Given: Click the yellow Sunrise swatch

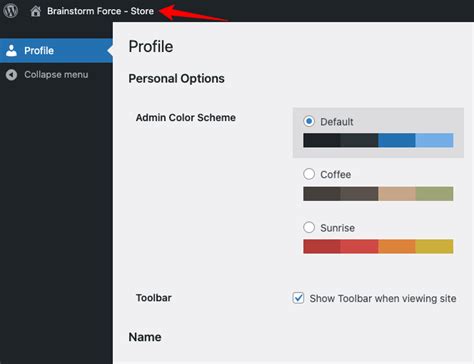Looking at the screenshot, I should [434, 246].
